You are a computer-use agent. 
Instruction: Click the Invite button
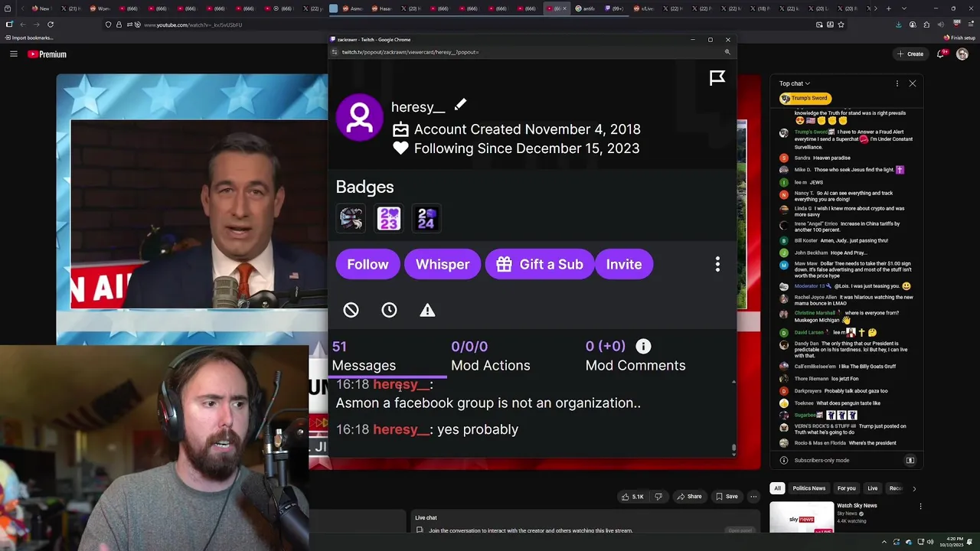(624, 264)
